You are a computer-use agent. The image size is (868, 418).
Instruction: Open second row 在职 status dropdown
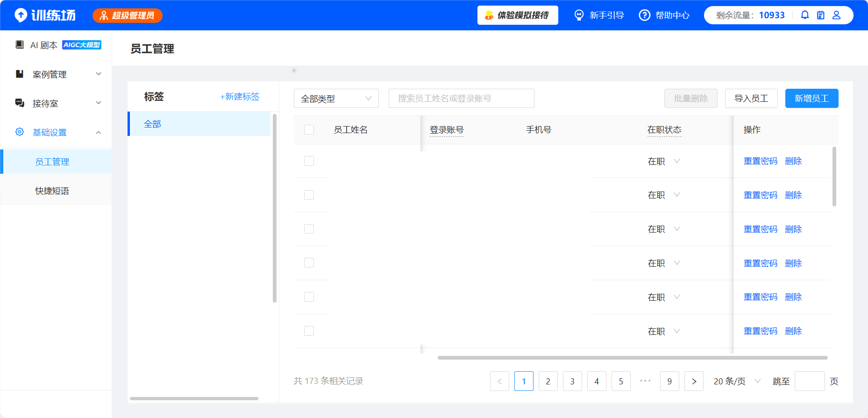point(664,195)
